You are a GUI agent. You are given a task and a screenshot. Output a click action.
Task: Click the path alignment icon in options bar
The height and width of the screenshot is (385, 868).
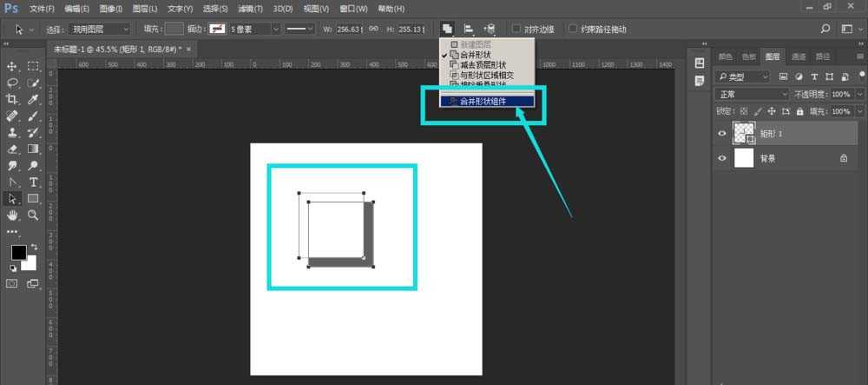point(469,29)
